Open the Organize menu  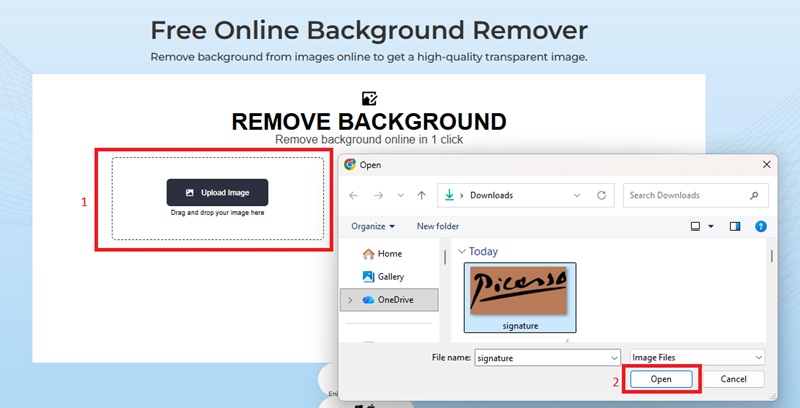click(373, 226)
